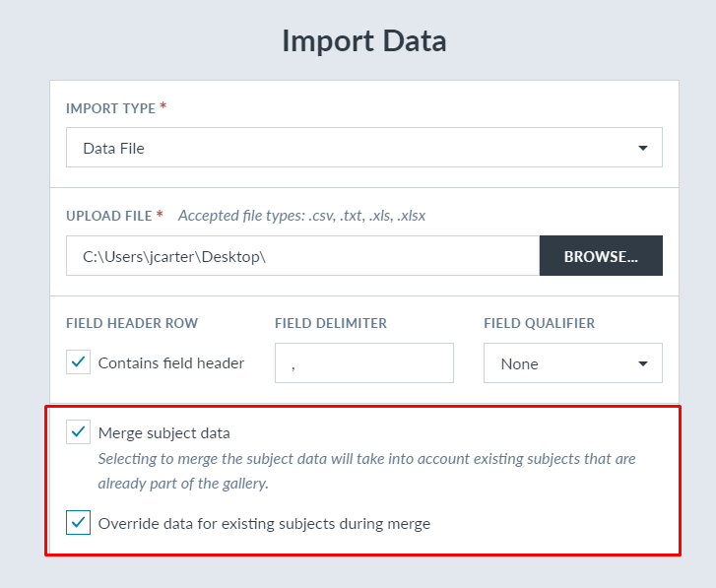This screenshot has height=588, width=716.
Task: Click the FIELD QUALIFIER label
Action: [x=540, y=323]
